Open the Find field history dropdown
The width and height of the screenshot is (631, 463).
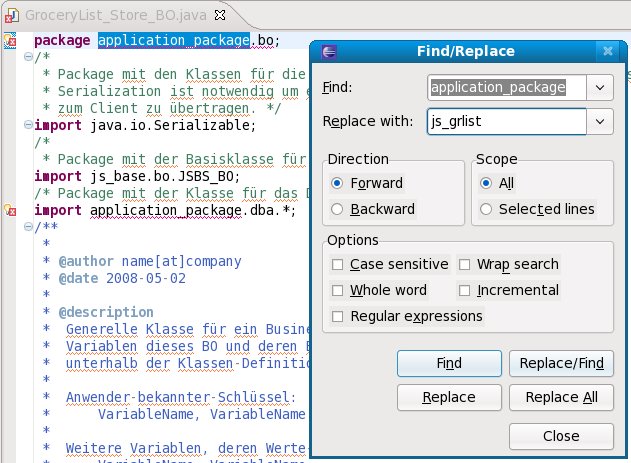600,88
